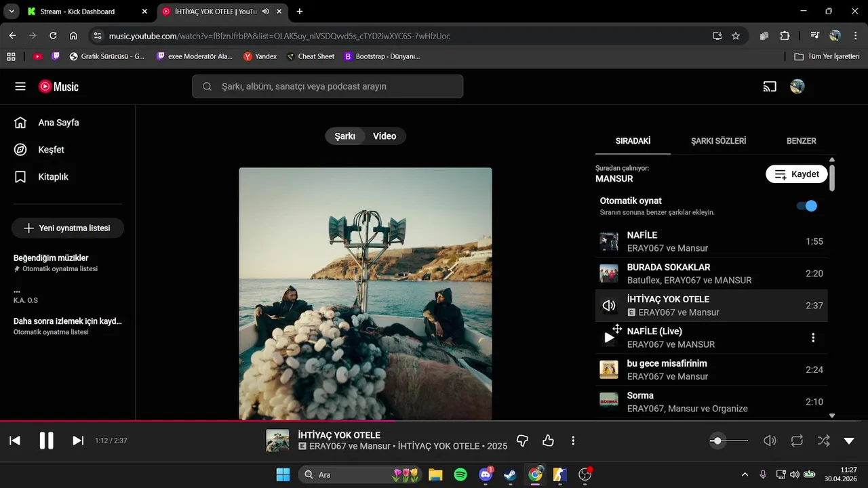868x488 pixels.
Task: Open player bar more actions menu
Action: [x=573, y=441]
